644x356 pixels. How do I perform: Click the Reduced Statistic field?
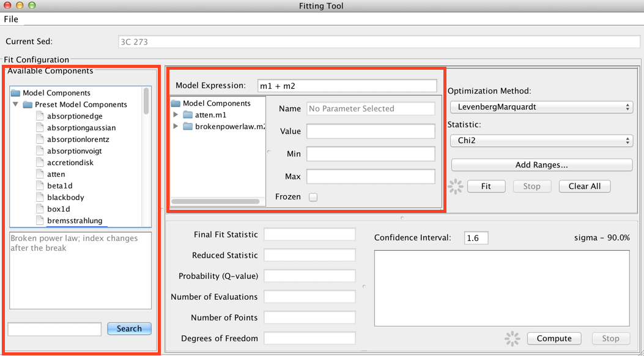click(309, 256)
